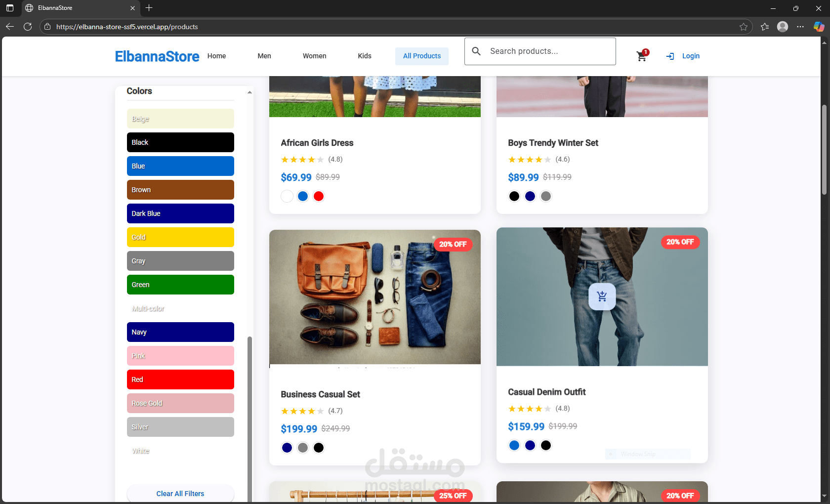Filter by Multi-color option

180,308
